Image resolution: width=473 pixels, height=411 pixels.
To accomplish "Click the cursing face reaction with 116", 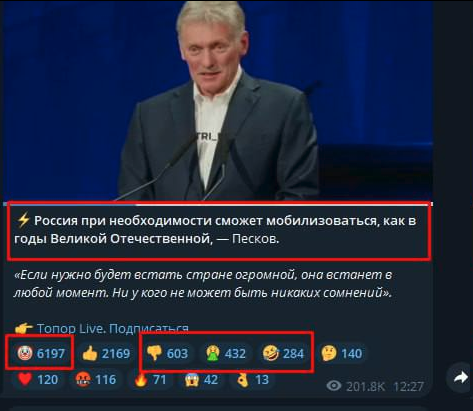I will tap(96, 379).
